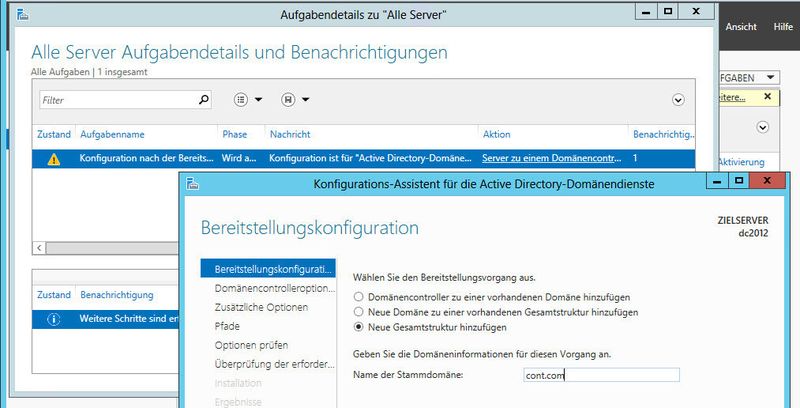Open the save query disk icon
800x408 pixels.
coord(288,99)
